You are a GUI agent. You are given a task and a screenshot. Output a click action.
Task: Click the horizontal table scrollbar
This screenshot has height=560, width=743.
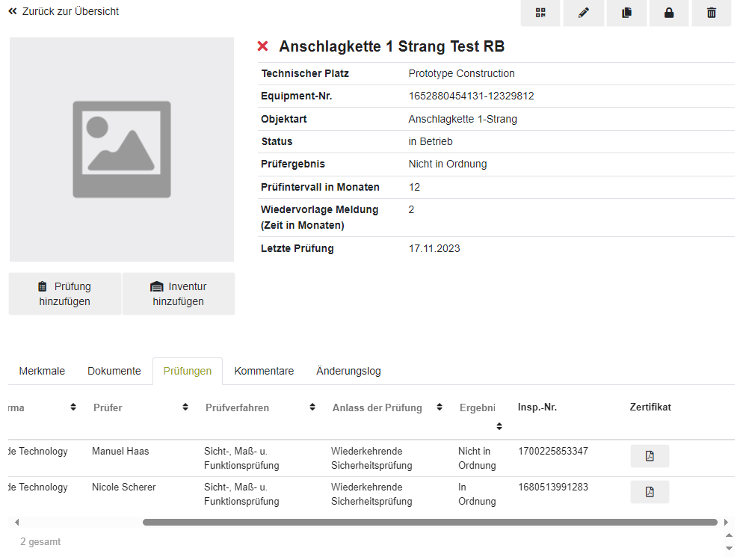click(x=429, y=522)
